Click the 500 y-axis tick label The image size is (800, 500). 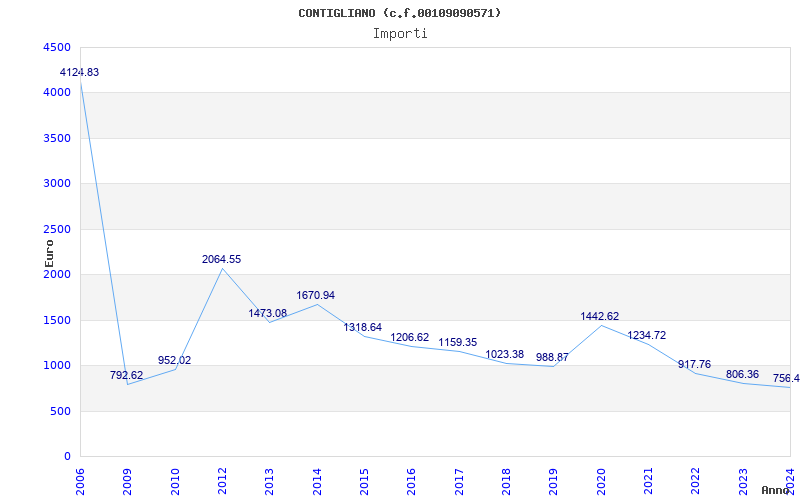[61, 411]
